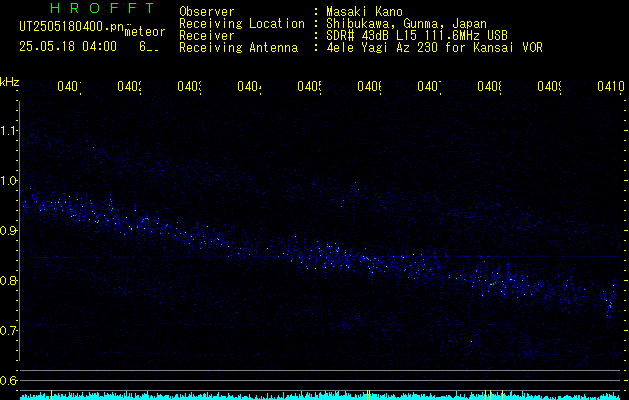629x400 pixels.
Task: Click the 0.8 frequency axis label
Action: point(9,280)
